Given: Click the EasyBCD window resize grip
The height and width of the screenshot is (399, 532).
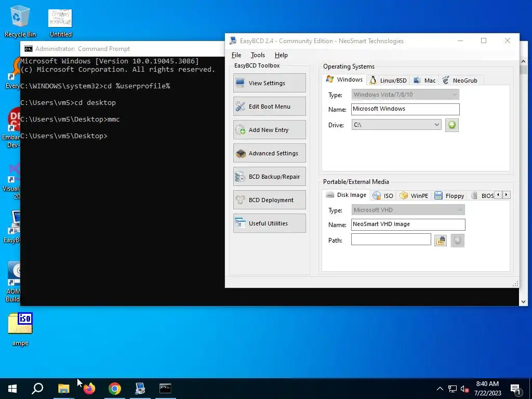Looking at the screenshot, I should pos(516,284).
